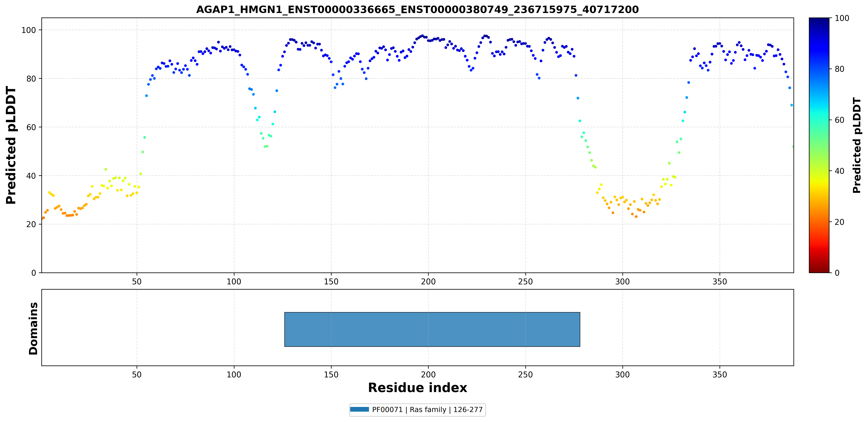Click the Residue index axis label
Image resolution: width=868 pixels, height=422 pixels.
[x=417, y=388]
